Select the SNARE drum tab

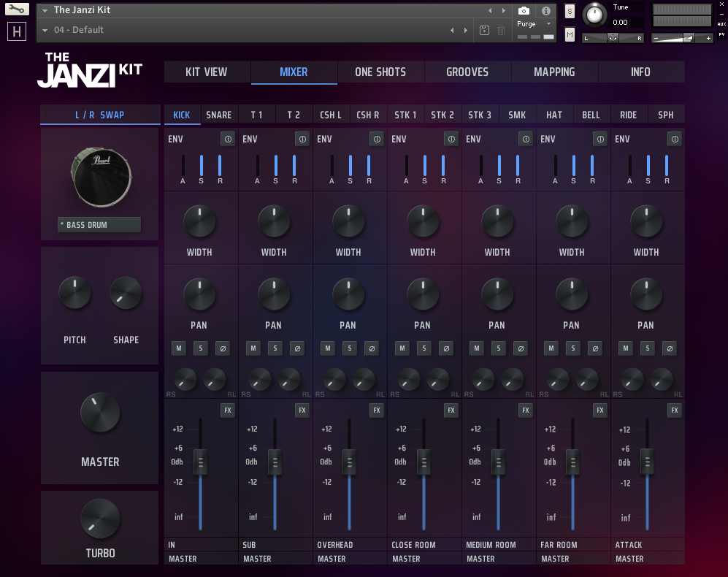coord(218,115)
